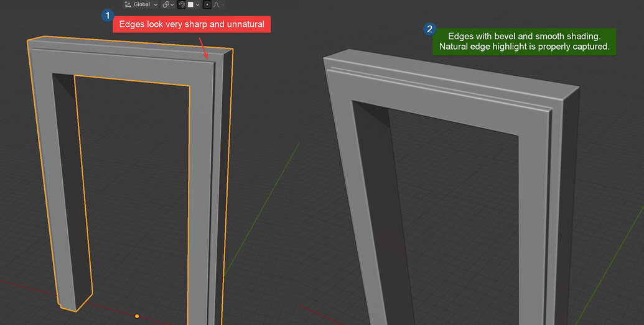The height and width of the screenshot is (325, 644).
Task: Click the green 'Edges with bevel' label
Action: coord(524,42)
